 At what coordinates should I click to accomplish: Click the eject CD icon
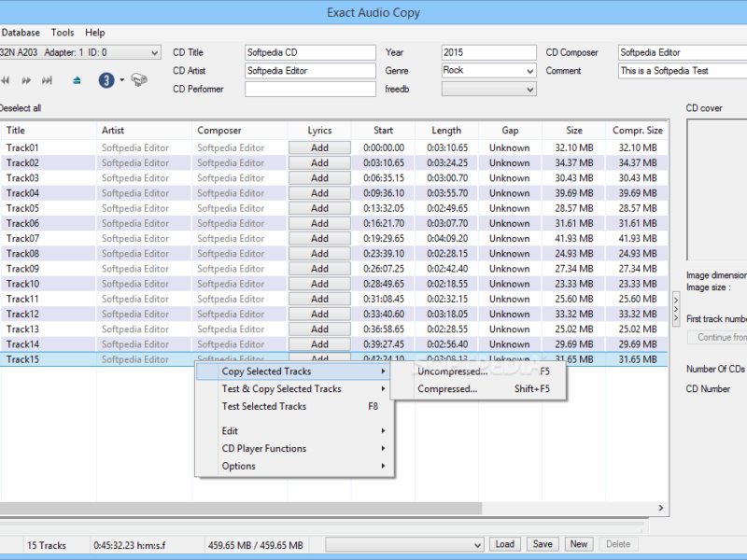pos(77,80)
